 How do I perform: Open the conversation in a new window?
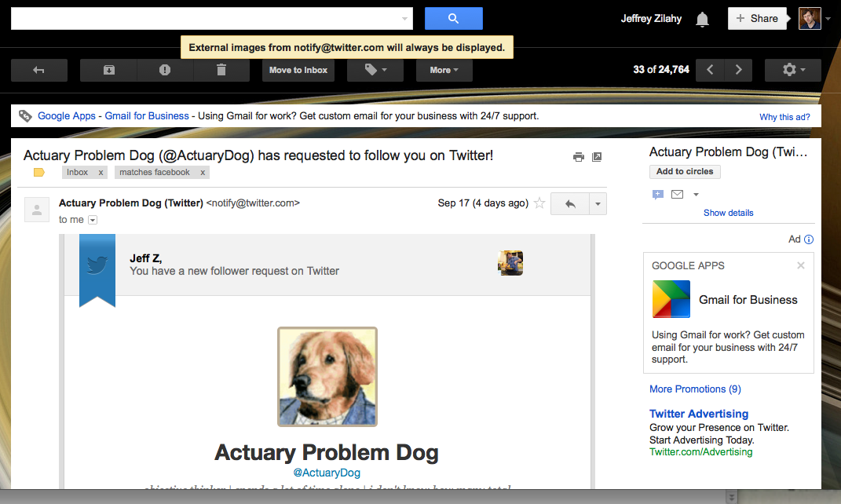(597, 157)
